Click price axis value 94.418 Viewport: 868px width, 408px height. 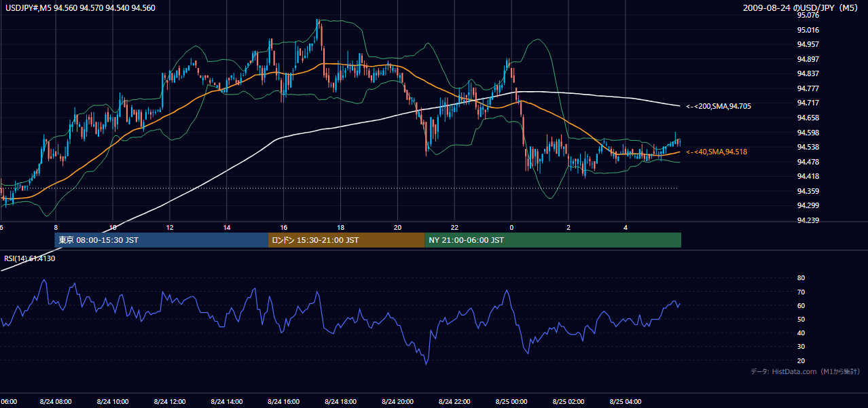pyautogui.click(x=808, y=176)
